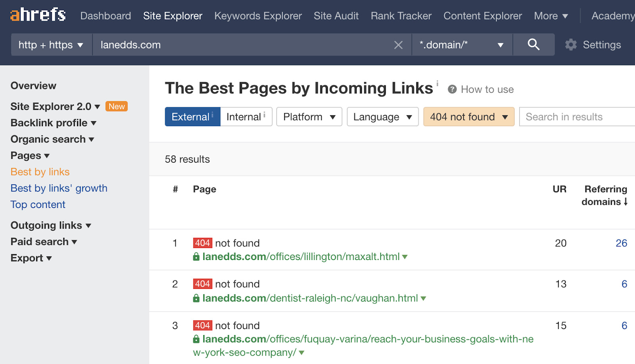Open Best by links' growth report
This screenshot has width=635, height=364.
(x=59, y=188)
